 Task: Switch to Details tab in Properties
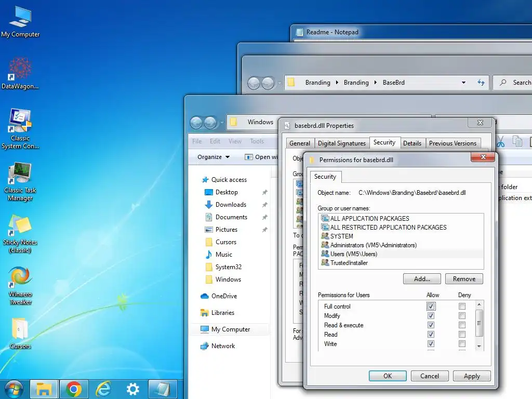tap(412, 143)
